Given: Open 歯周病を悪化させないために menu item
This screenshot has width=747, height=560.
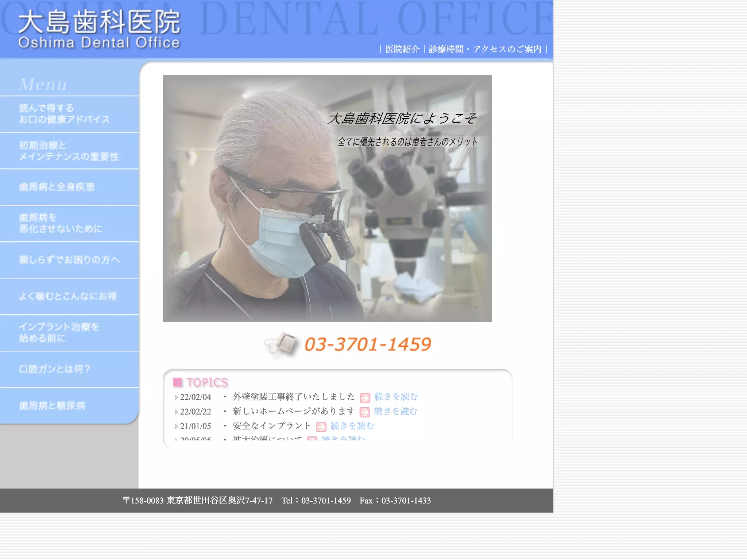Looking at the screenshot, I should click(x=69, y=223).
